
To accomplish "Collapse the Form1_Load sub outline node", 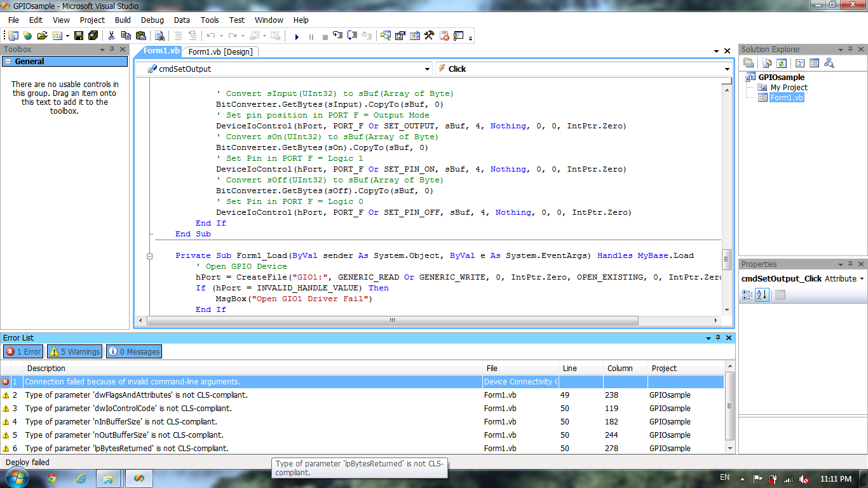I will point(150,256).
